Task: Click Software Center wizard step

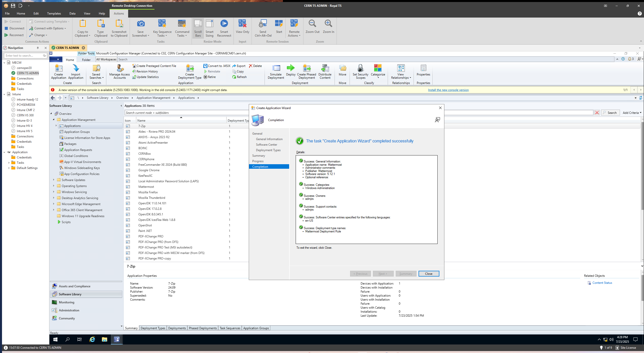Action: pyautogui.click(x=266, y=145)
